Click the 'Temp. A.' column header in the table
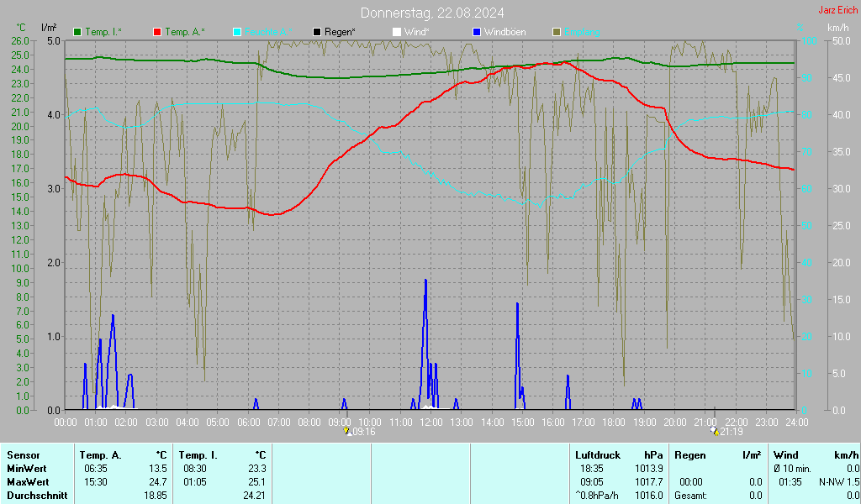This screenshot has height=504, width=861. pyautogui.click(x=101, y=455)
